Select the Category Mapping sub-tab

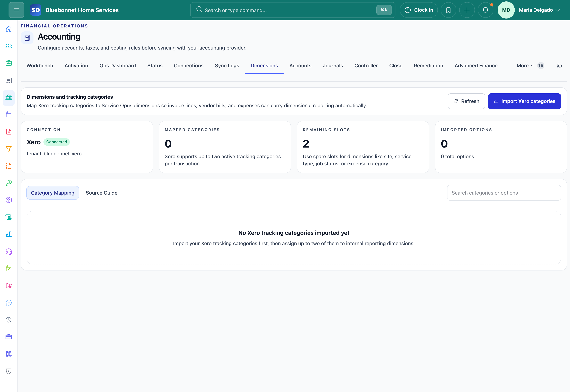coord(53,193)
